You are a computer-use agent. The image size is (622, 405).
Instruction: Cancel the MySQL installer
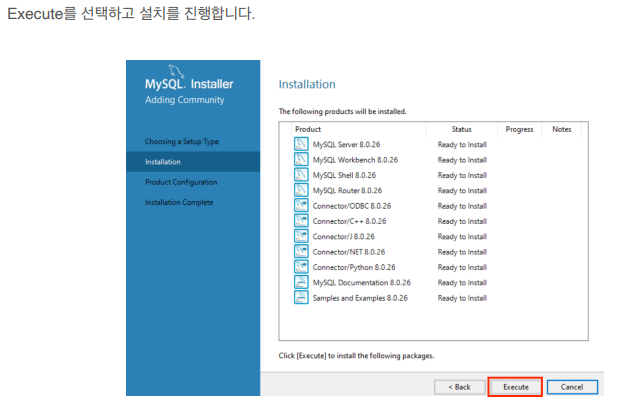572,387
